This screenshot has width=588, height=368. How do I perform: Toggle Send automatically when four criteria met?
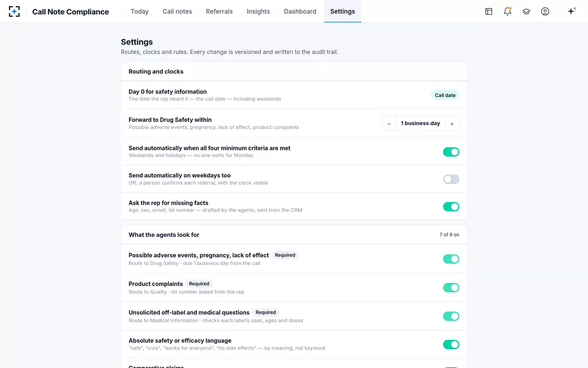coord(451,152)
